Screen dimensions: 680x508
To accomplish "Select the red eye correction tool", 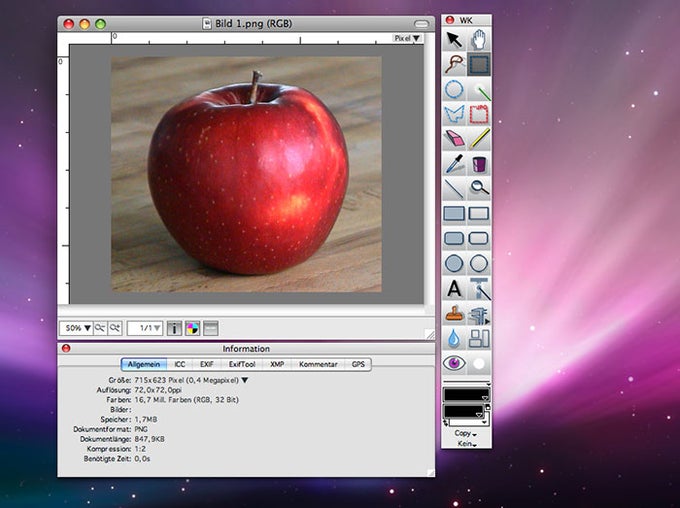I will [454, 363].
